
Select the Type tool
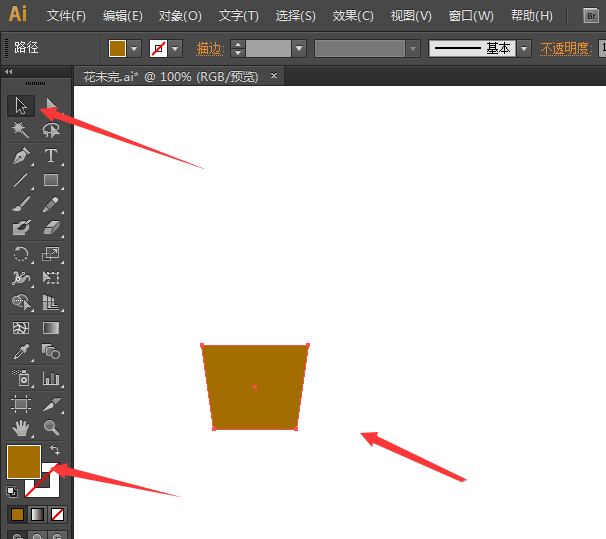point(51,156)
